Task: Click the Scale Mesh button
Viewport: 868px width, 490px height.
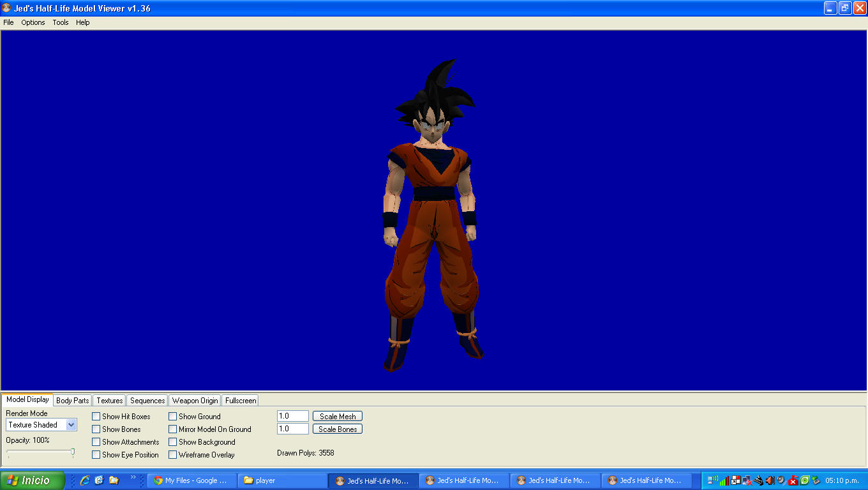Action: [x=338, y=416]
